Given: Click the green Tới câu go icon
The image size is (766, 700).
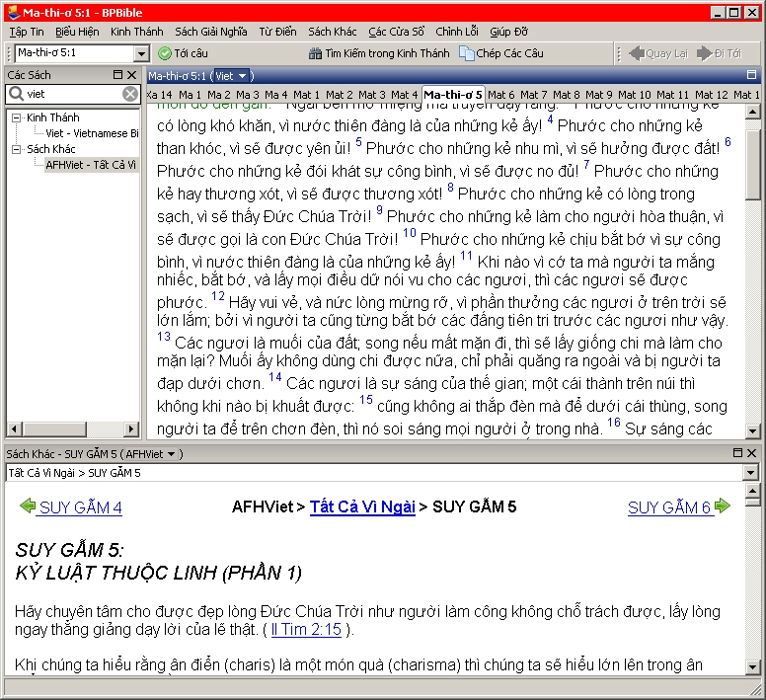Looking at the screenshot, I should (x=165, y=53).
